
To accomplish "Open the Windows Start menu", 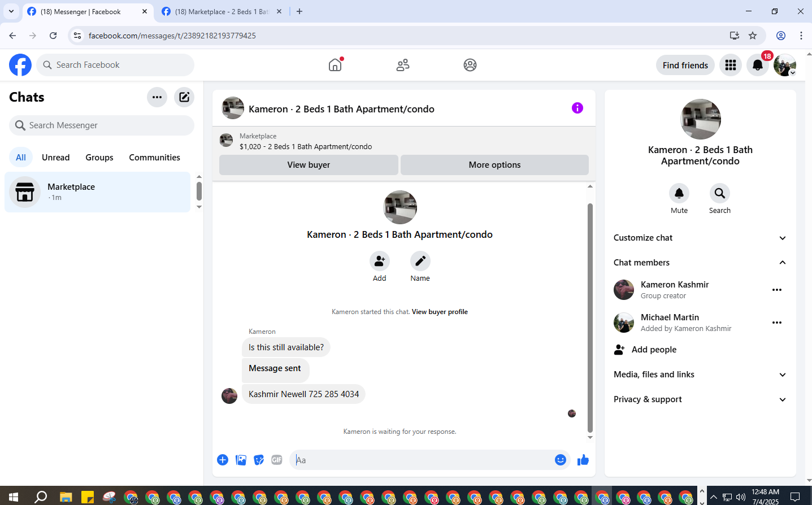I will pyautogui.click(x=14, y=497).
